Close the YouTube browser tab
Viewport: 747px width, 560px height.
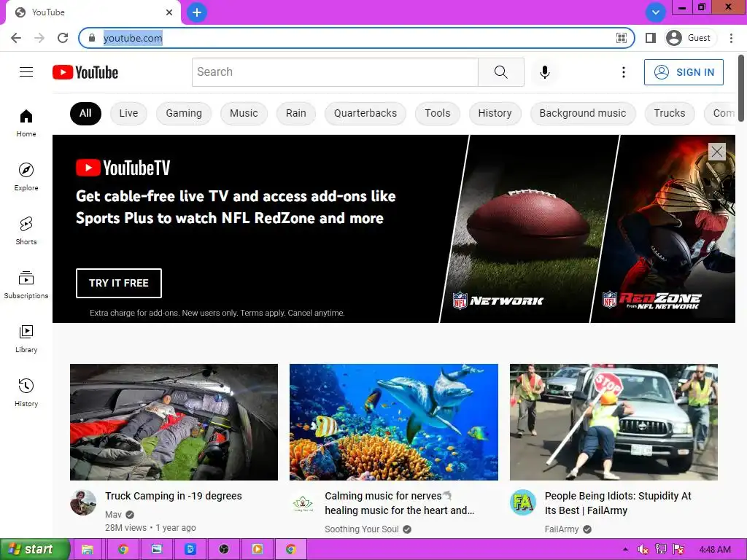pyautogui.click(x=169, y=12)
